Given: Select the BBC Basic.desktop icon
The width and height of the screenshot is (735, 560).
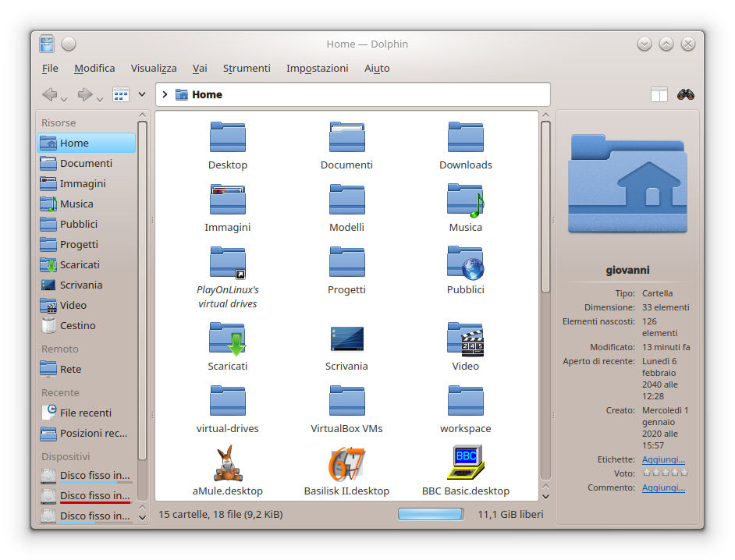Looking at the screenshot, I should (465, 463).
